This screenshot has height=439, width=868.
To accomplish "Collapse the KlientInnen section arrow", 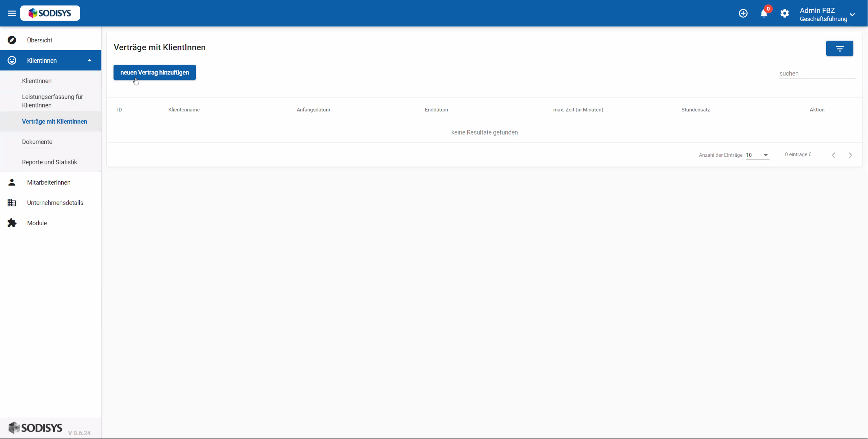I will [89, 60].
